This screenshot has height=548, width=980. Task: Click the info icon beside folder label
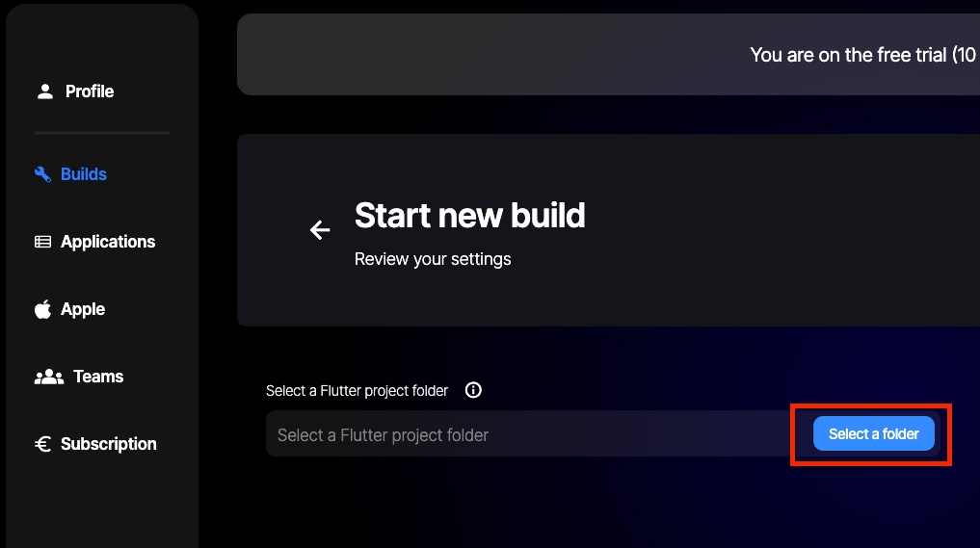coord(473,390)
